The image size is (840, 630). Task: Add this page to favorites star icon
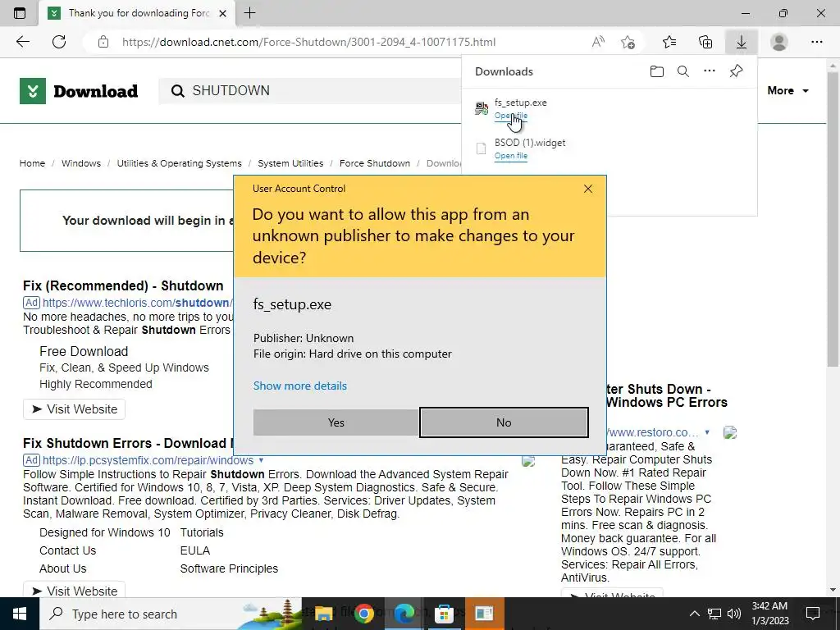(628, 42)
